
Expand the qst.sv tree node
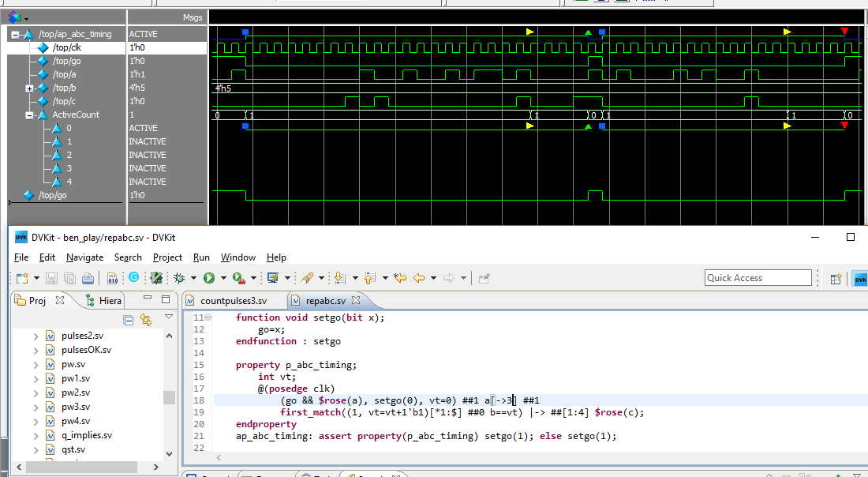pos(36,450)
